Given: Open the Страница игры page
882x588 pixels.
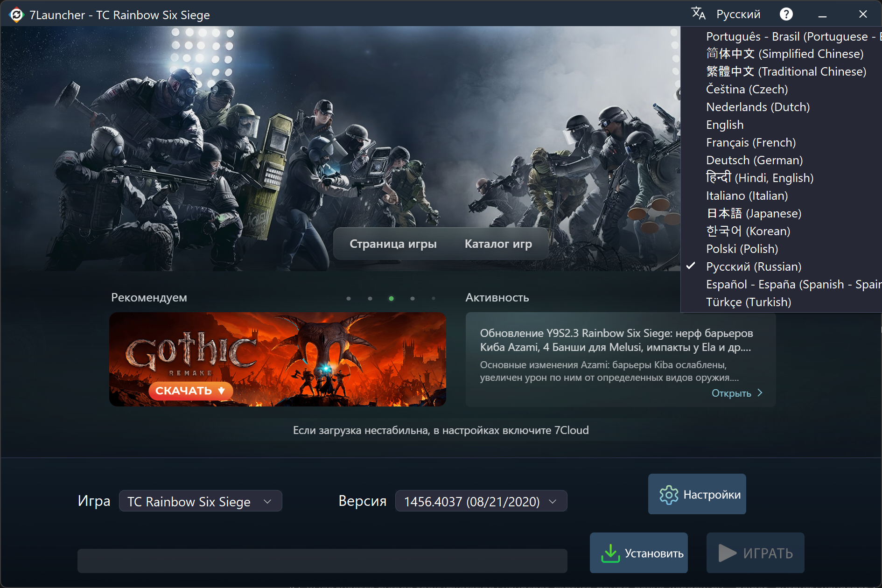Looking at the screenshot, I should (x=393, y=244).
